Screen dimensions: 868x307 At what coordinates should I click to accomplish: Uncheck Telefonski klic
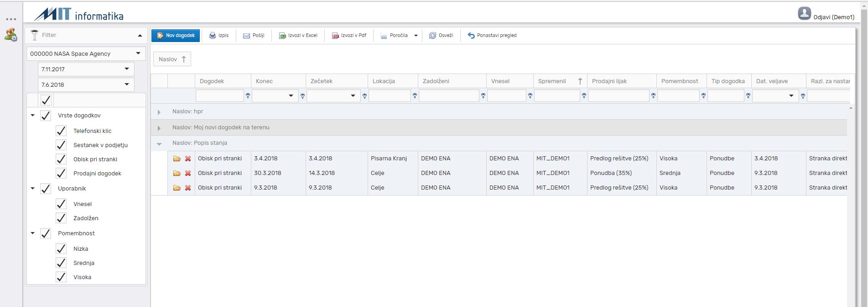(61, 131)
